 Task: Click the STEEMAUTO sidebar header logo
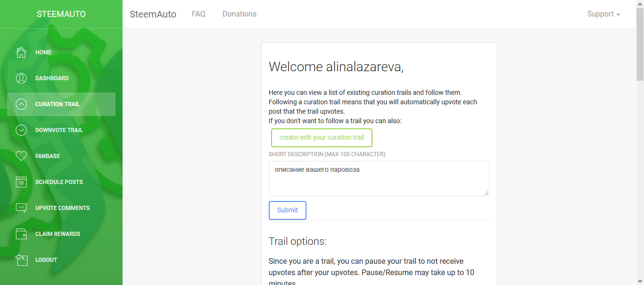(x=61, y=14)
